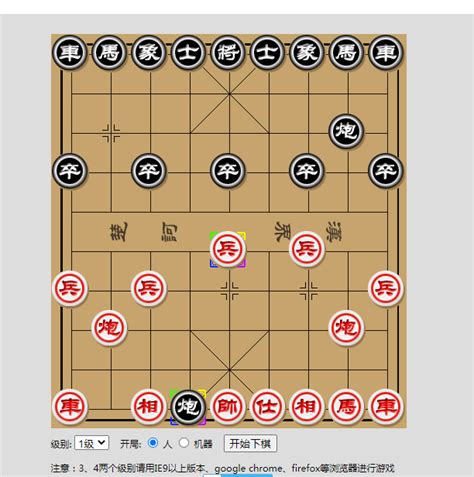Click the black horse at top left
The width and height of the screenshot is (474, 477).
tap(109, 52)
